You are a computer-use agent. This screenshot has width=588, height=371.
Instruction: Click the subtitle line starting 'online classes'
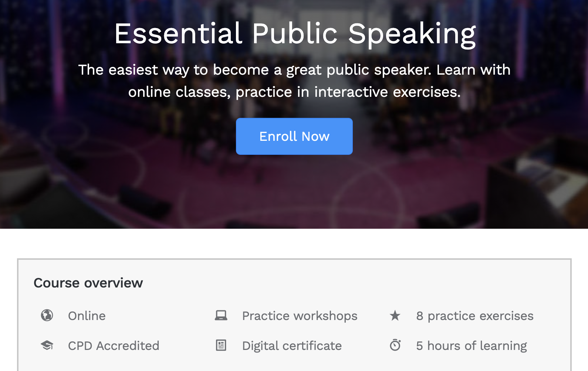[294, 92]
